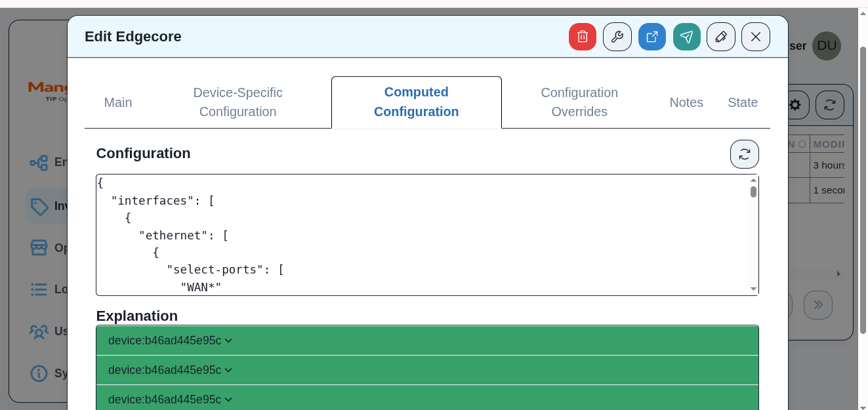Image resolution: width=868 pixels, height=410 pixels.
Task: Switch to the Main tab
Action: [118, 102]
